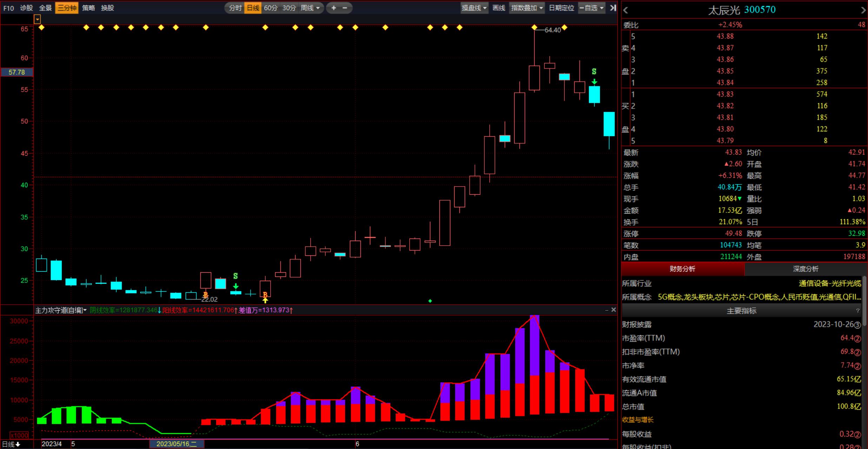Open the 深度分析 tab
Screen dimensions: 868x449
click(805, 269)
